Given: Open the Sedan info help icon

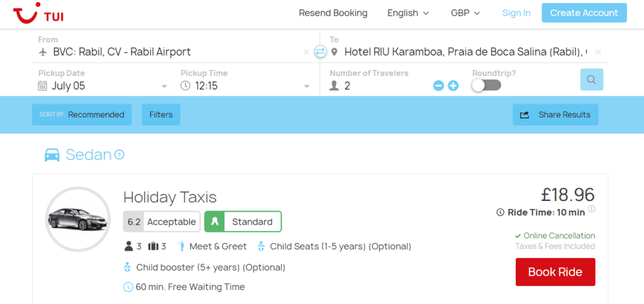Looking at the screenshot, I should 119,155.
